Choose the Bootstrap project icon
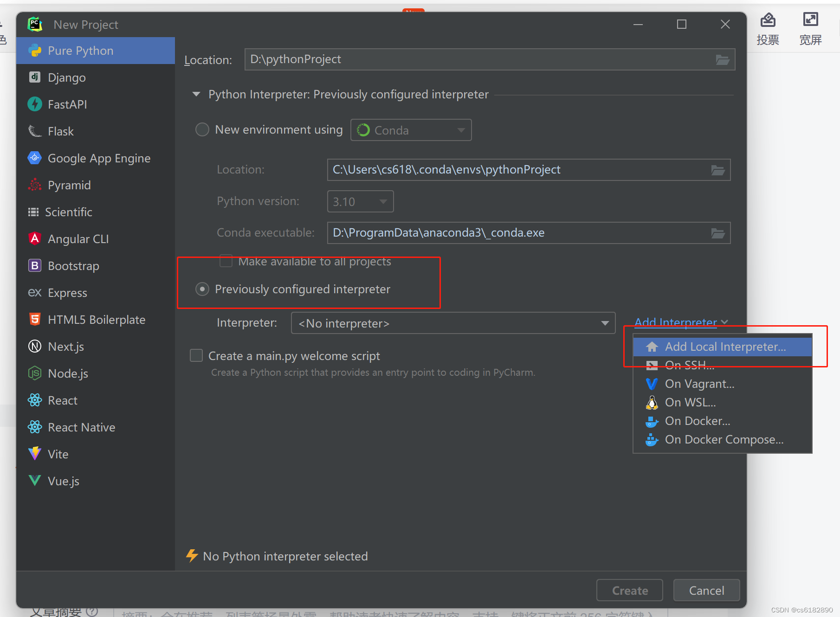This screenshot has height=617, width=840. (35, 265)
